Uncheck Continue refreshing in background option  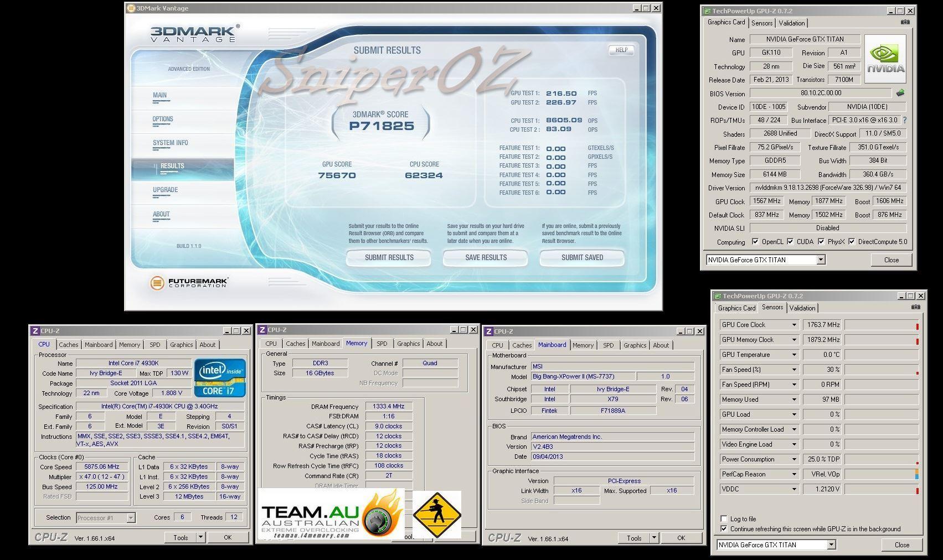coord(724,529)
